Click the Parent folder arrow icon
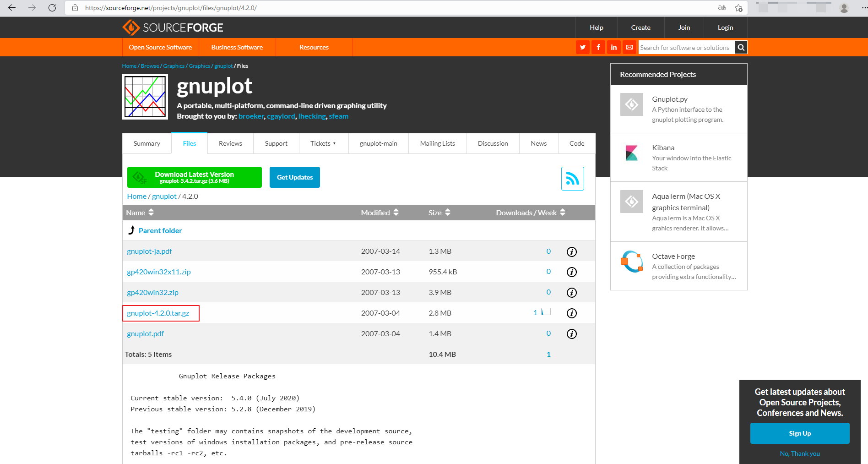The image size is (868, 464). point(131,230)
